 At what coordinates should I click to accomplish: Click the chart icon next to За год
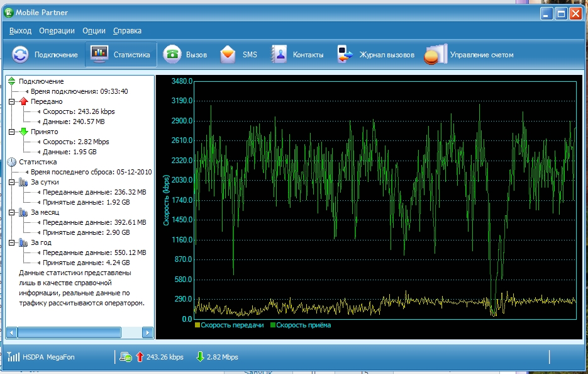23,242
